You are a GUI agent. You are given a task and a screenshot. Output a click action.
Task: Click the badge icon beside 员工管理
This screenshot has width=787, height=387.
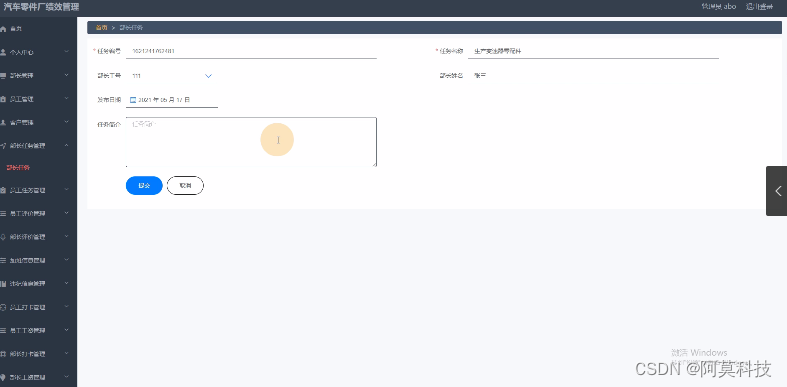[x=3, y=99]
